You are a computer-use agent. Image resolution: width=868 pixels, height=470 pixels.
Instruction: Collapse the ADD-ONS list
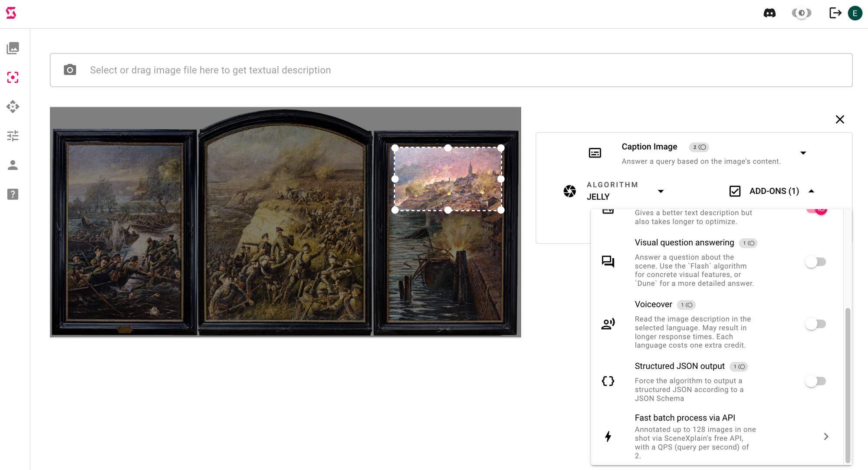point(812,191)
